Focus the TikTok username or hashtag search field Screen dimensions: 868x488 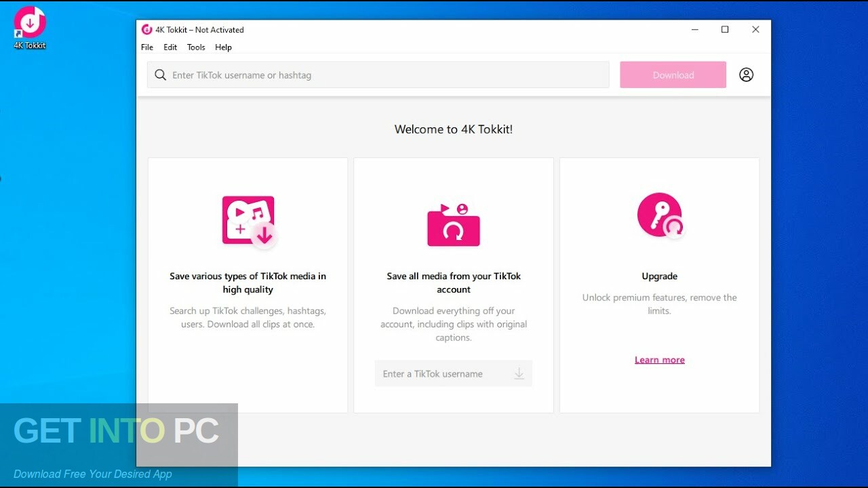(x=378, y=75)
